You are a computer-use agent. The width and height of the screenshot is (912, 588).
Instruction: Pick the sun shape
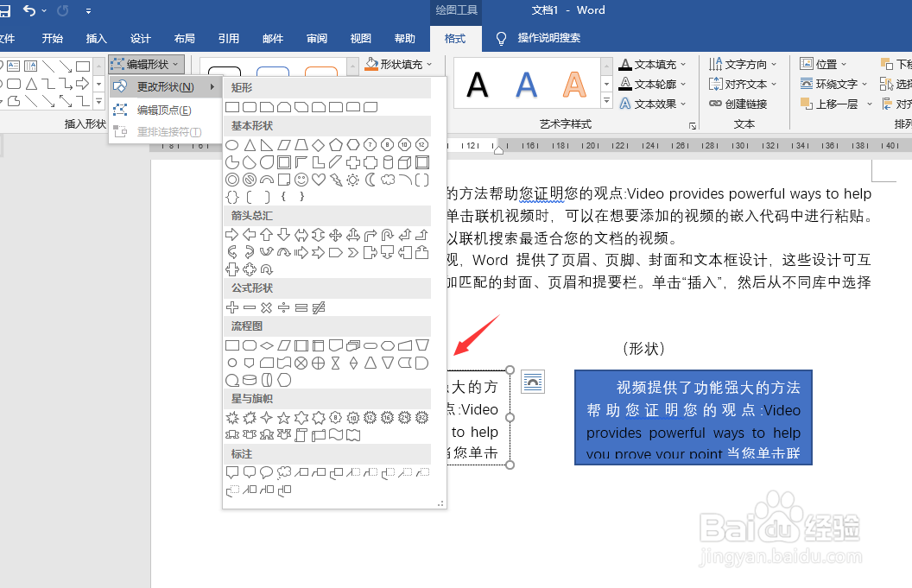(x=353, y=180)
